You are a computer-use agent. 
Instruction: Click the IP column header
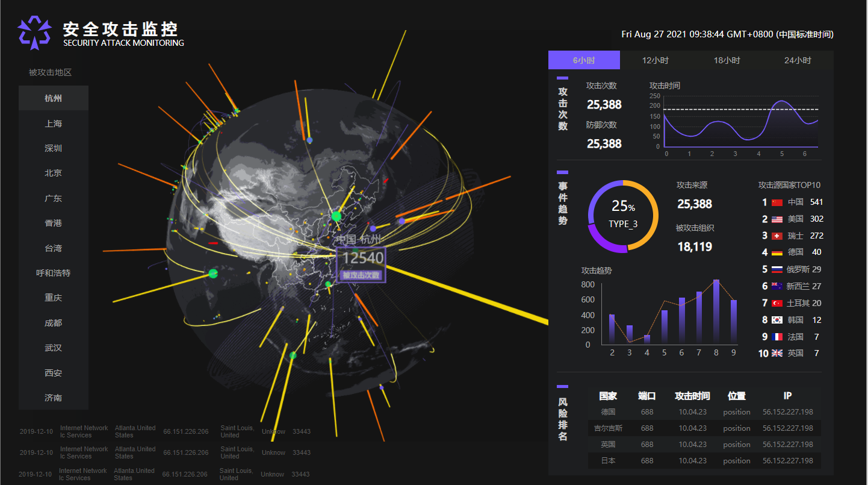[x=787, y=396]
